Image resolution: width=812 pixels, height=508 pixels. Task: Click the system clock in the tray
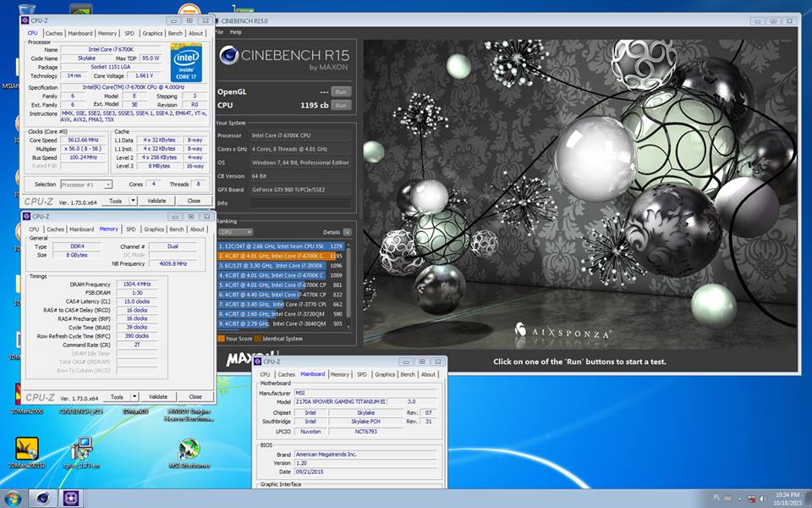pos(787,499)
